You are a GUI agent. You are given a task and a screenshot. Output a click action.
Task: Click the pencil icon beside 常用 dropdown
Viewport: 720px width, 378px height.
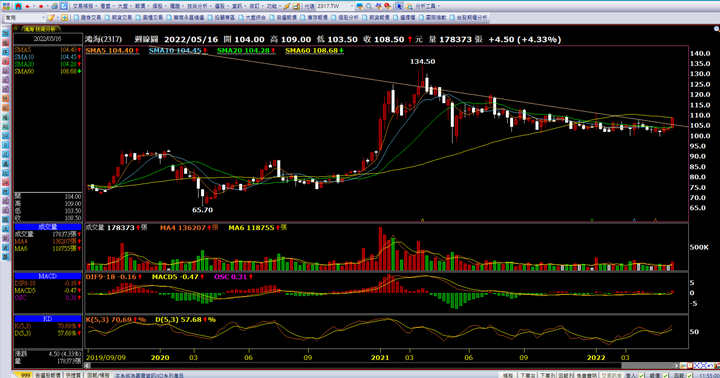(51, 17)
